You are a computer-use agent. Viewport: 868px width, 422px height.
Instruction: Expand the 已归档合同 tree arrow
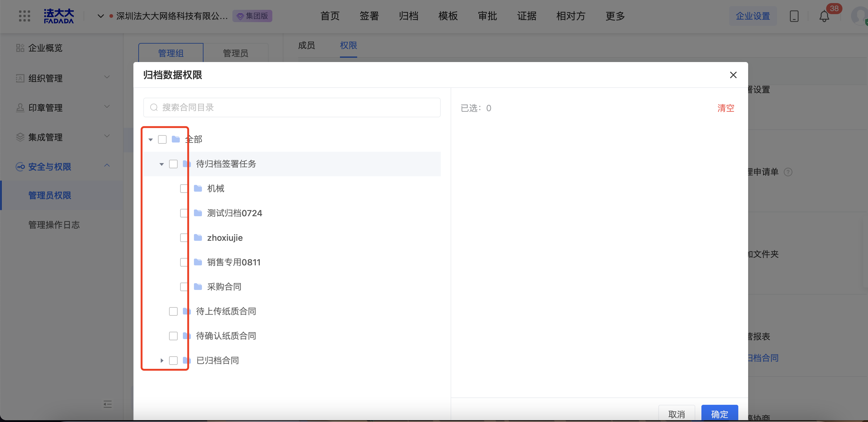162,361
